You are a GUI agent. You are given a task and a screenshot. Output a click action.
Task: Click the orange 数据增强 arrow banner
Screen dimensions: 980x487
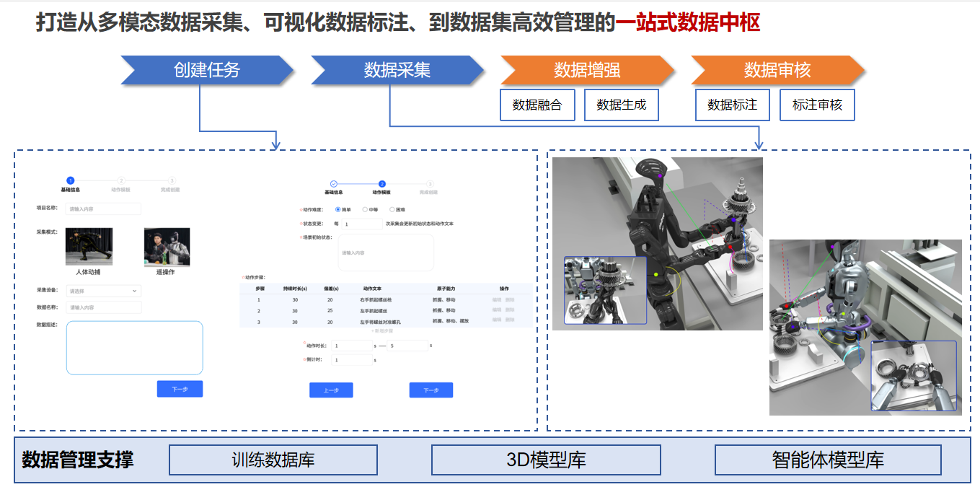(x=587, y=70)
